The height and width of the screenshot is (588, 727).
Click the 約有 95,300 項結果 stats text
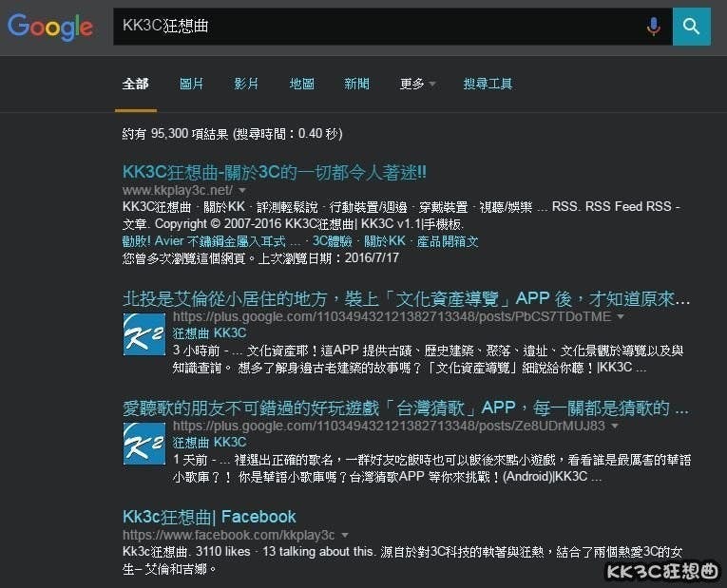tap(232, 134)
